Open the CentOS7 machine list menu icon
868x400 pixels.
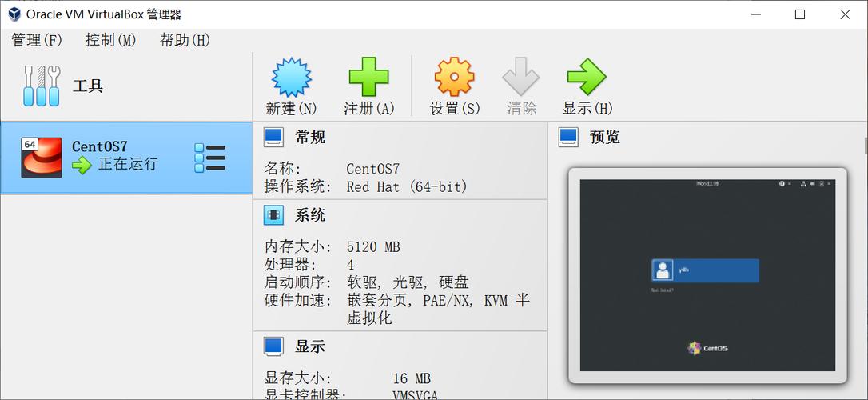(210, 158)
